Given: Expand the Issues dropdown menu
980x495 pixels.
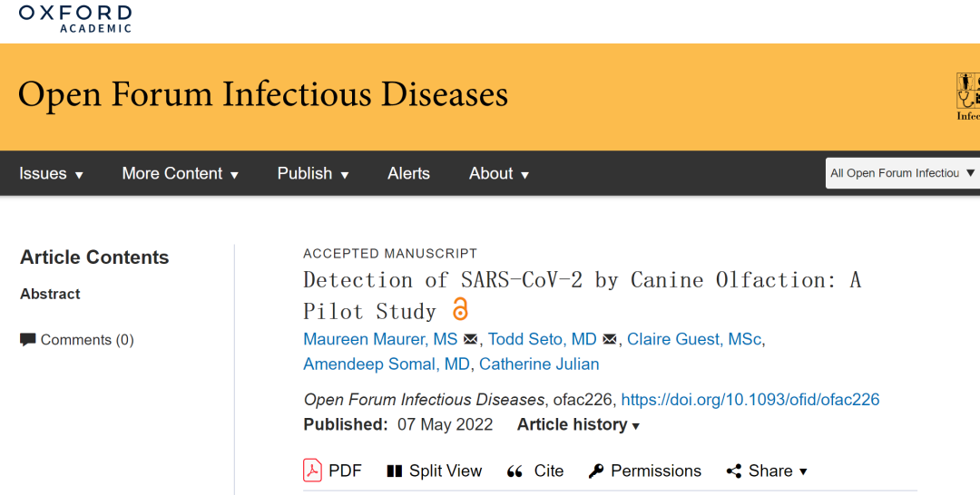Looking at the screenshot, I should coord(52,173).
